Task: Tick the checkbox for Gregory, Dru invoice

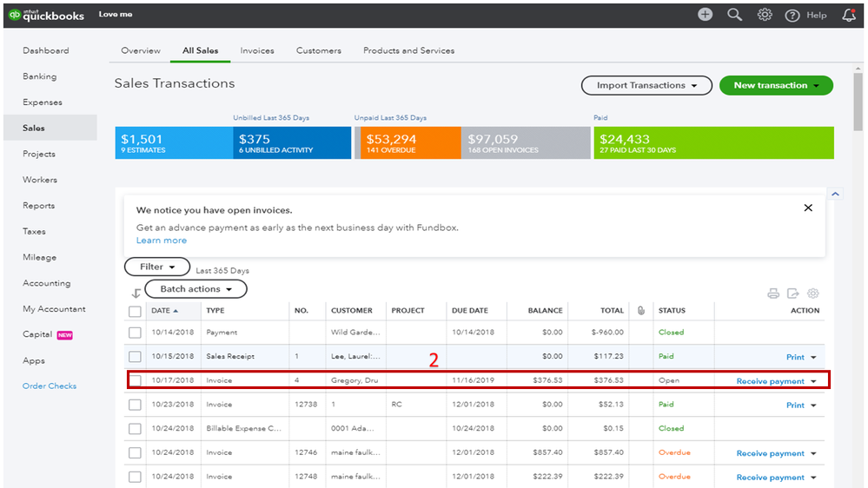Action: [x=135, y=380]
